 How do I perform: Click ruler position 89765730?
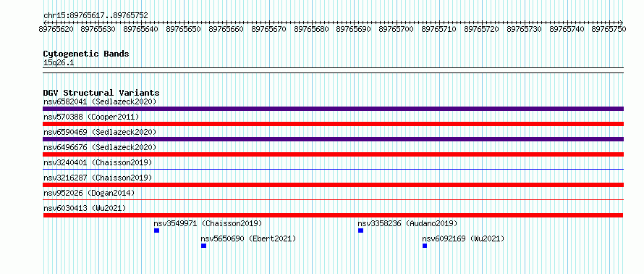click(x=525, y=29)
